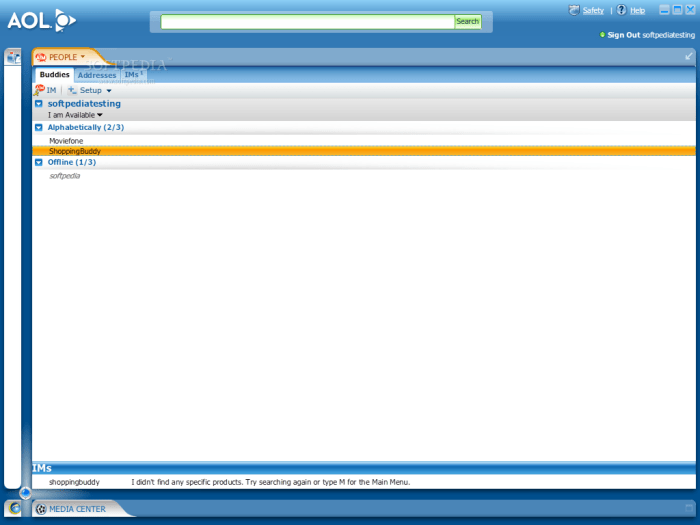Select the offline softpedia buddy
This screenshot has width=700, height=525.
[x=65, y=176]
